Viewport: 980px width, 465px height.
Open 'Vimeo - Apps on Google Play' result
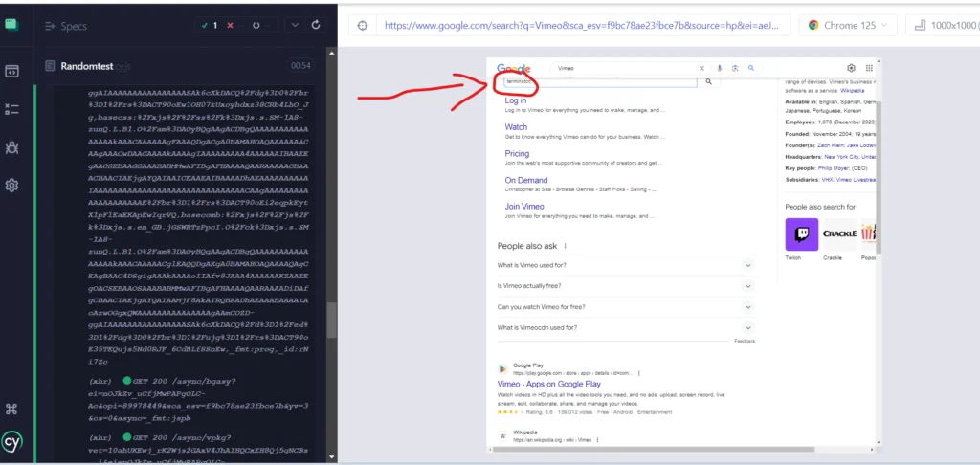548,385
